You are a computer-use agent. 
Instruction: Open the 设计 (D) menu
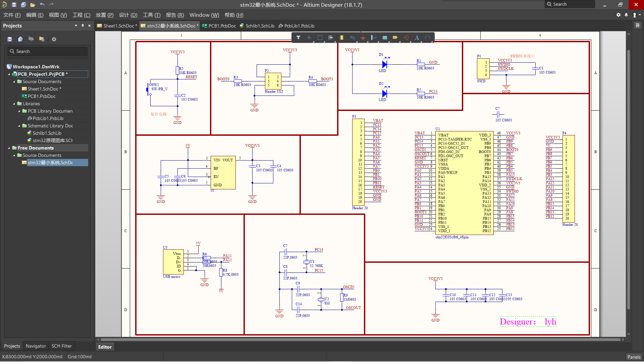[x=128, y=15]
